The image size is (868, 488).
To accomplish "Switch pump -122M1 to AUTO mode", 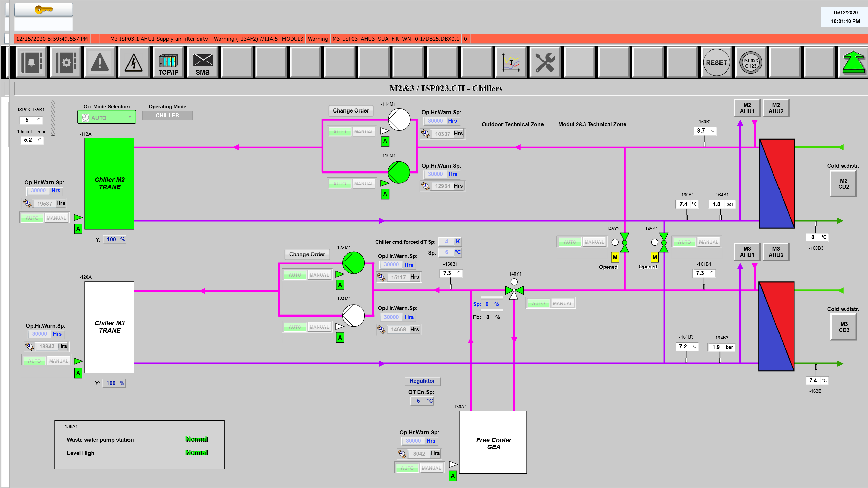I will 295,275.
